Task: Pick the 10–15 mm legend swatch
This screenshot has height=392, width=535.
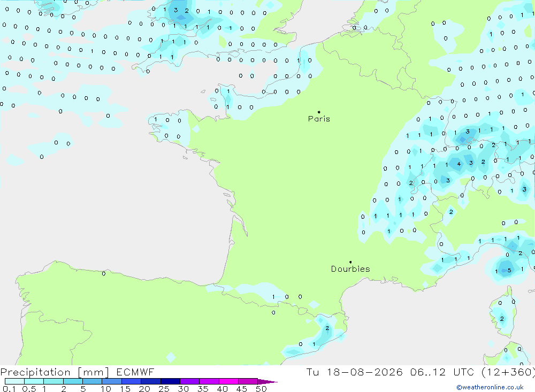Action: [112, 381]
